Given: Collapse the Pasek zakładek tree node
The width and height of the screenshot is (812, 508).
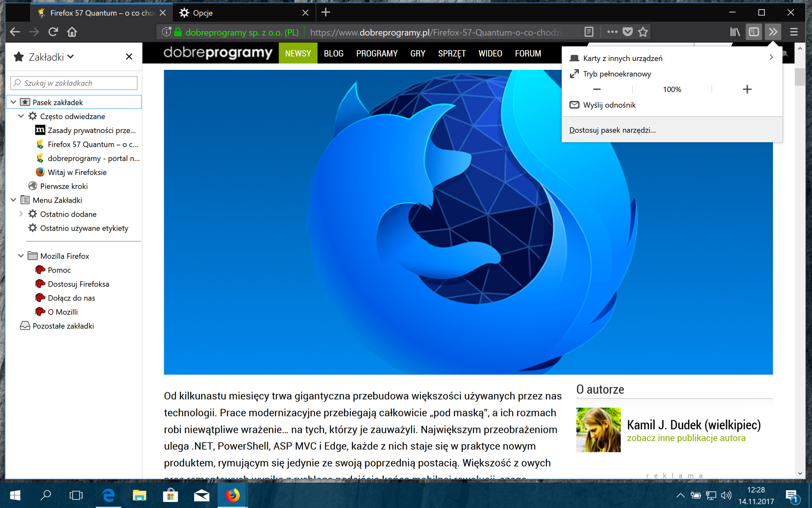Looking at the screenshot, I should click(x=13, y=102).
